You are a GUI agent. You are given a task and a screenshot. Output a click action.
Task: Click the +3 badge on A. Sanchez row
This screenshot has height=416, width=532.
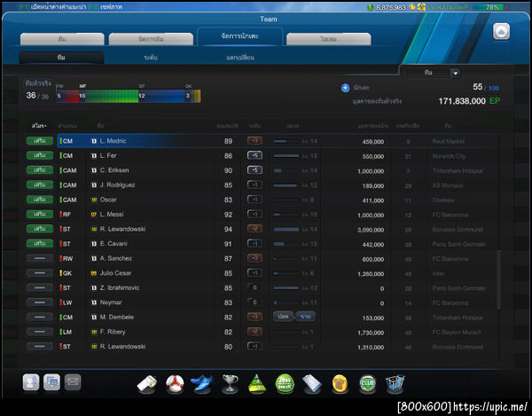pyautogui.click(x=254, y=258)
